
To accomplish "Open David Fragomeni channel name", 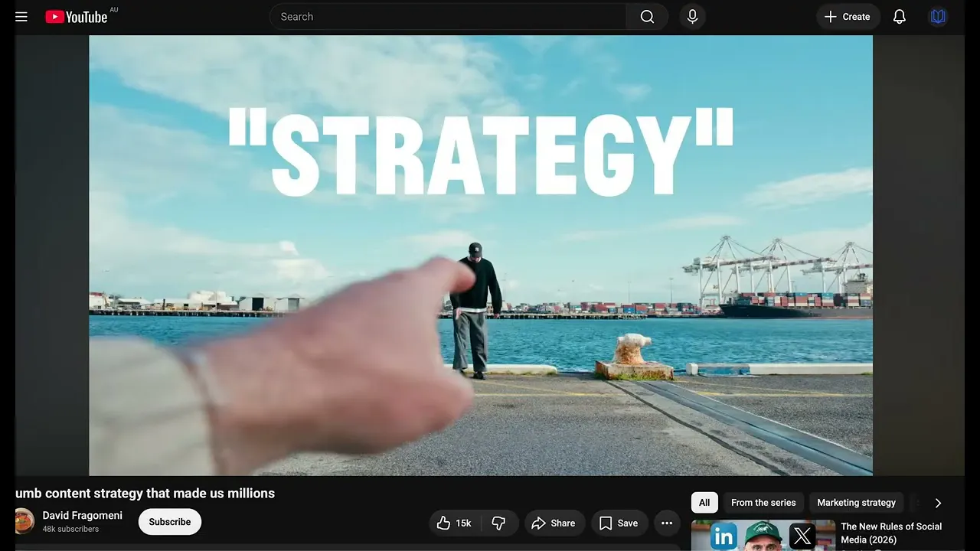I will (83, 516).
